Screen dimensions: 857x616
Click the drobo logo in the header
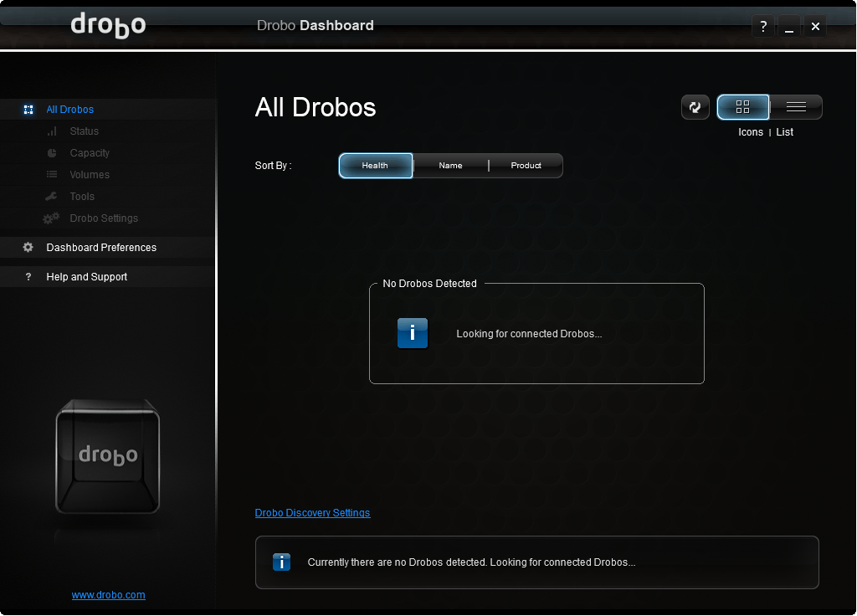click(108, 25)
